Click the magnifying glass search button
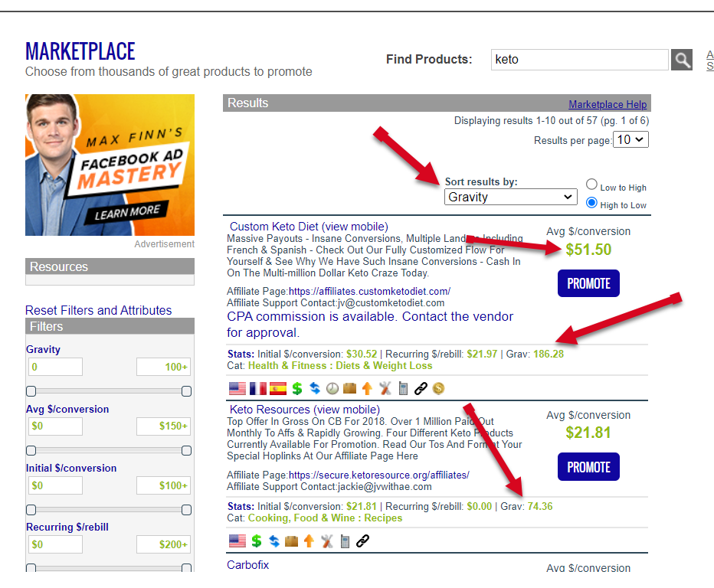The width and height of the screenshot is (714, 588). point(682,60)
